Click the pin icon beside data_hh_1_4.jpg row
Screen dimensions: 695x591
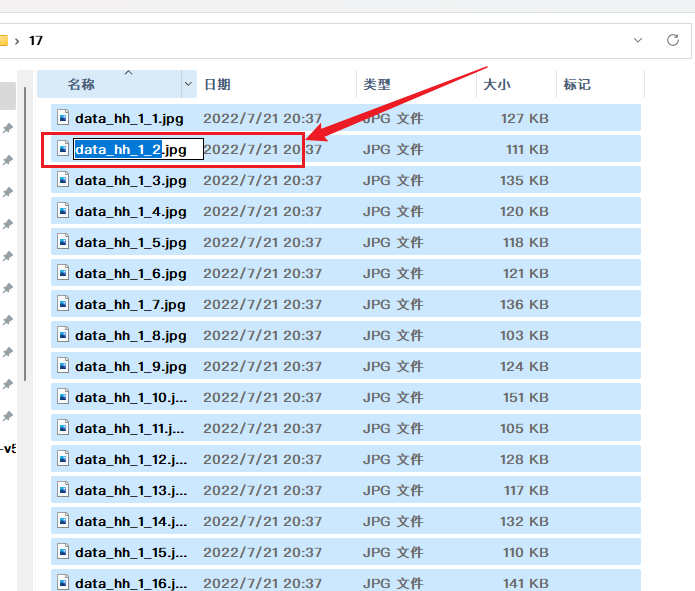tap(8, 224)
